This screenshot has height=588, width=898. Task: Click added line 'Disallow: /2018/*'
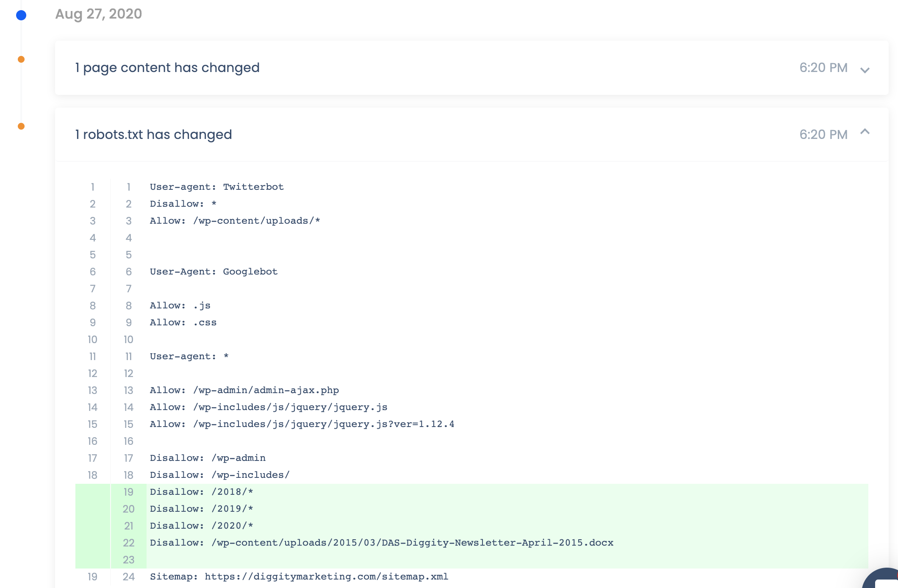pyautogui.click(x=202, y=492)
